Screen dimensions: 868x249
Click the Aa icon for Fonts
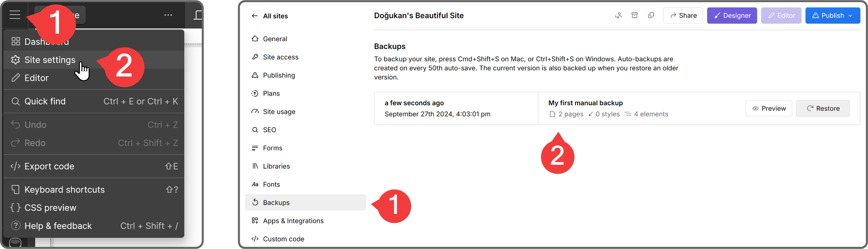(255, 184)
